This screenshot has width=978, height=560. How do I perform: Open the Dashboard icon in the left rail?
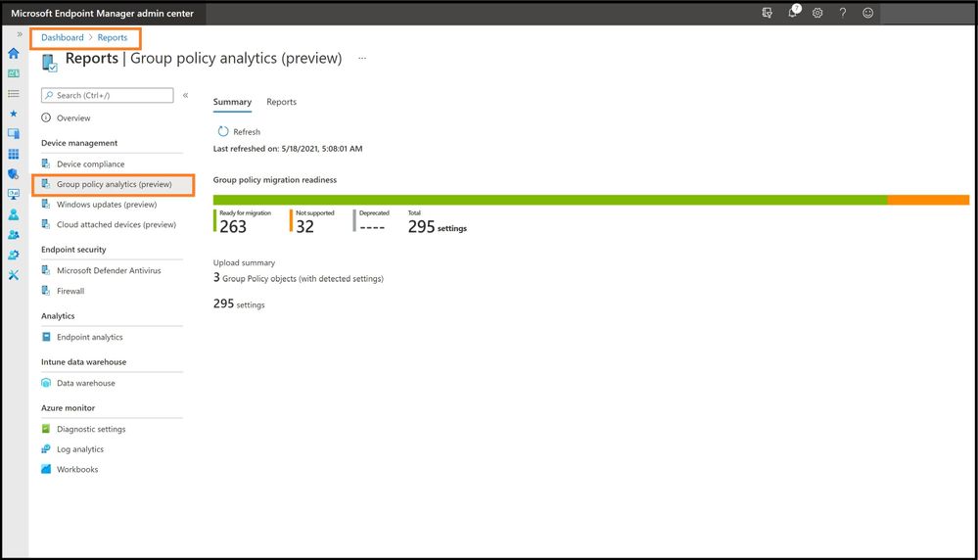point(13,73)
